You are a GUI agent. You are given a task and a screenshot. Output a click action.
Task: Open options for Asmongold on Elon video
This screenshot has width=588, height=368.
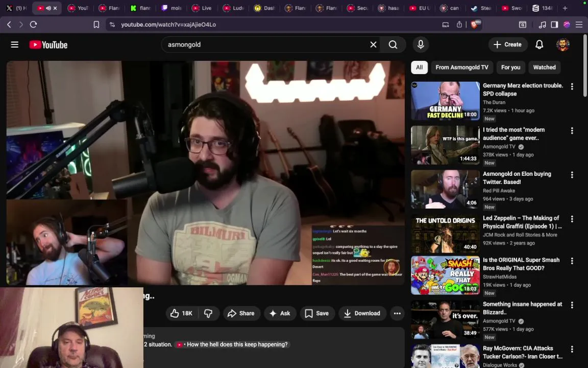pos(572,175)
